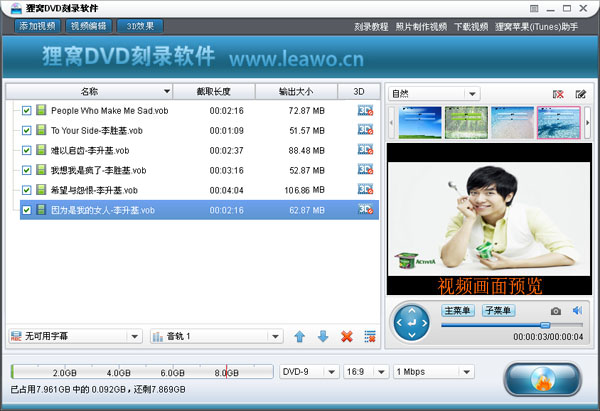Click 视频编辑 toolbar button
600x411 pixels.
[x=88, y=26]
